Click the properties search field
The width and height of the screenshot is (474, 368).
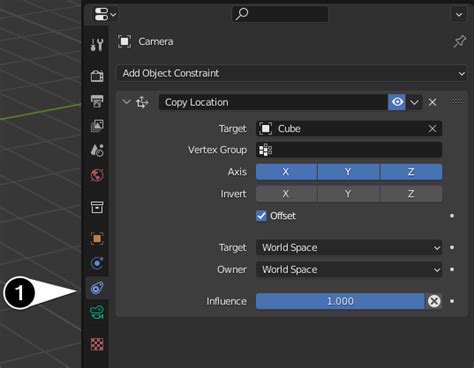280,14
